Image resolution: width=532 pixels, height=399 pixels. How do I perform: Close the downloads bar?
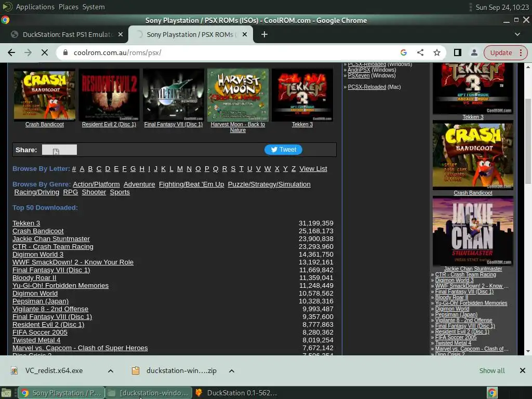523,370
